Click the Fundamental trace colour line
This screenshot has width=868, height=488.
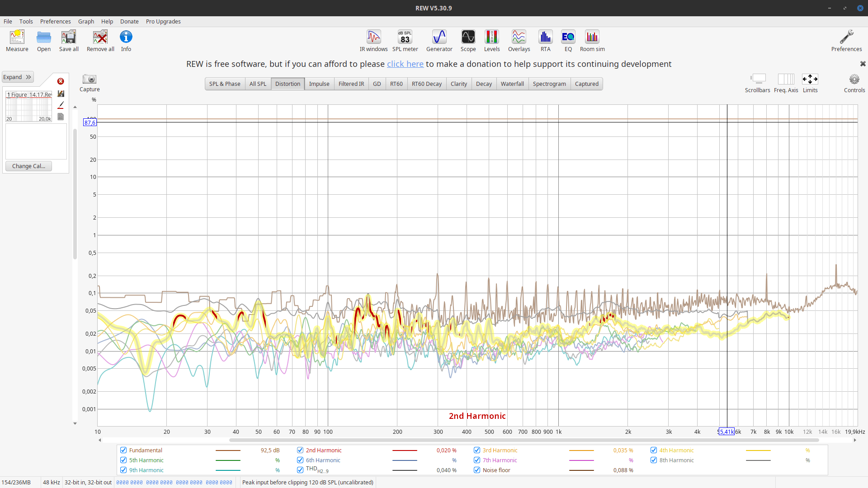228,450
